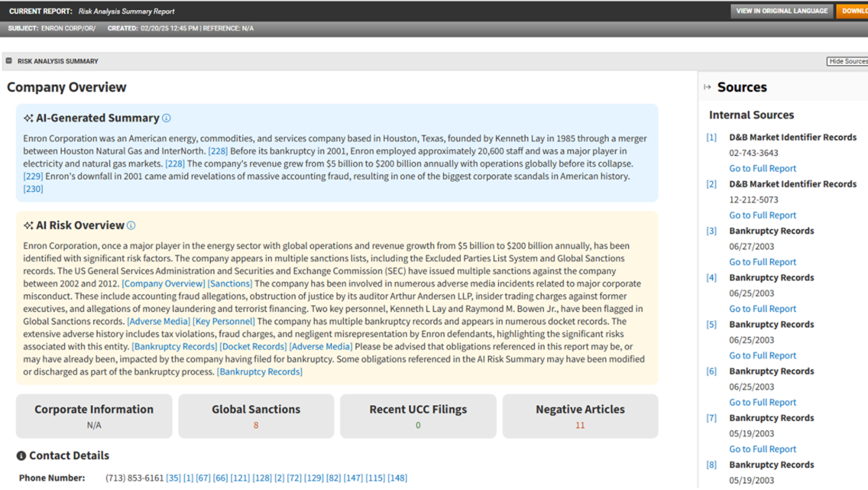Click the sparkle icon before AI Risk Overview
868x490 pixels.
tap(28, 225)
